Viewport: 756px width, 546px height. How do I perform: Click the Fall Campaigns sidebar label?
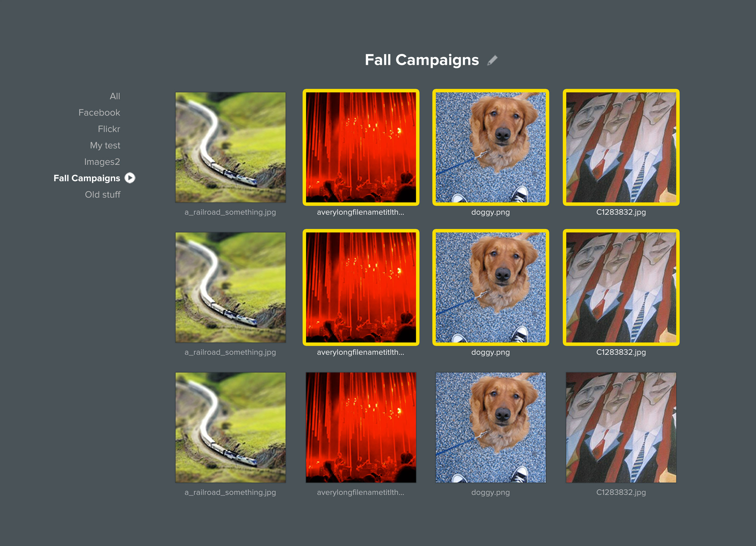click(87, 178)
